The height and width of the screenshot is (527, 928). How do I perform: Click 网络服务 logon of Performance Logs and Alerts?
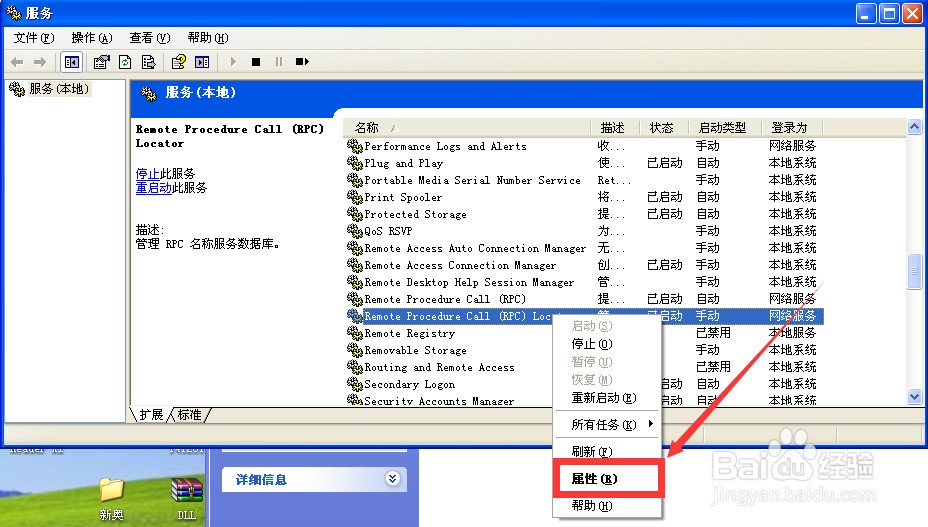pyautogui.click(x=792, y=146)
